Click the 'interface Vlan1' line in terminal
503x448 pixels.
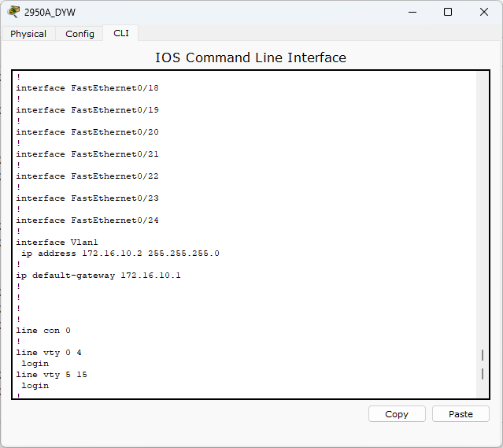(x=57, y=243)
